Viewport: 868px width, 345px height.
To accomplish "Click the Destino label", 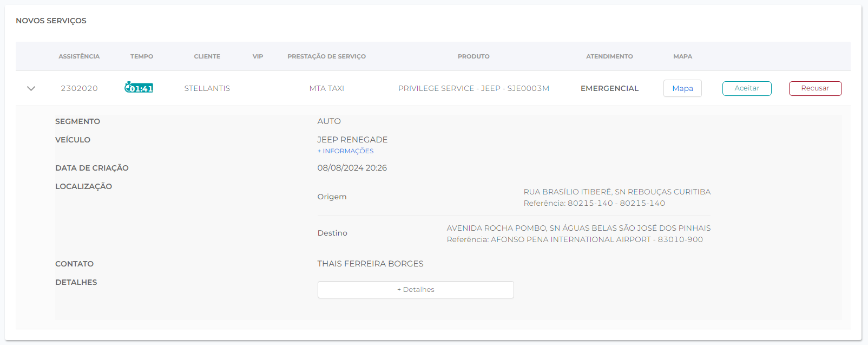I will [332, 233].
